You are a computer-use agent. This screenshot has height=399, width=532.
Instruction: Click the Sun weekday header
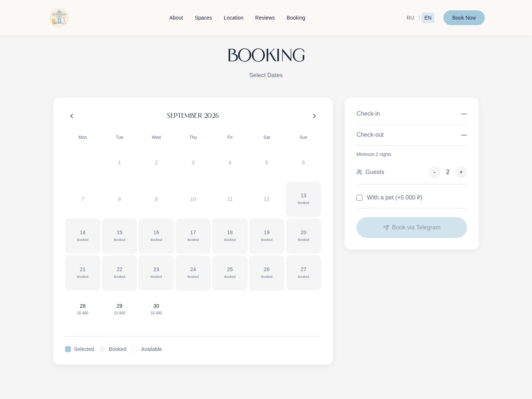click(x=303, y=137)
